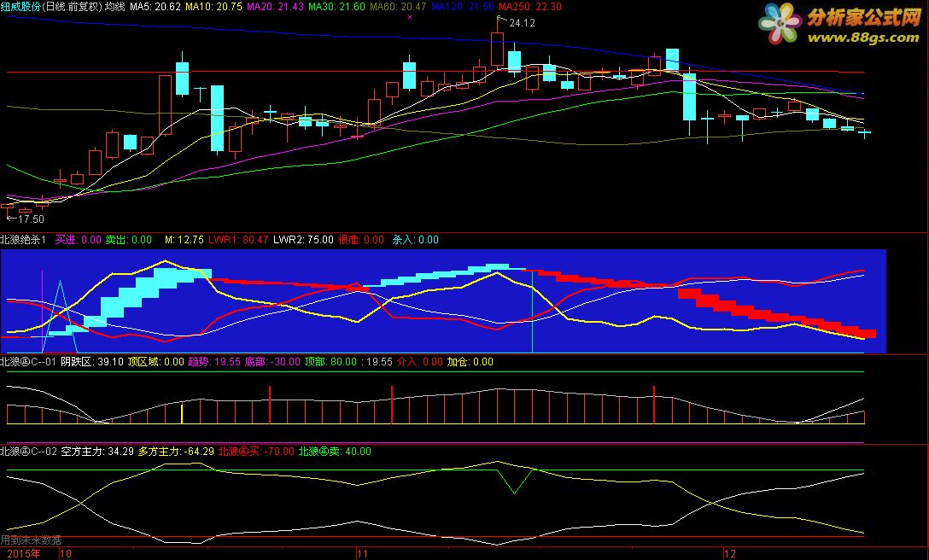Select the MA60: 20.47 indicator label
929x560 pixels.
398,7
